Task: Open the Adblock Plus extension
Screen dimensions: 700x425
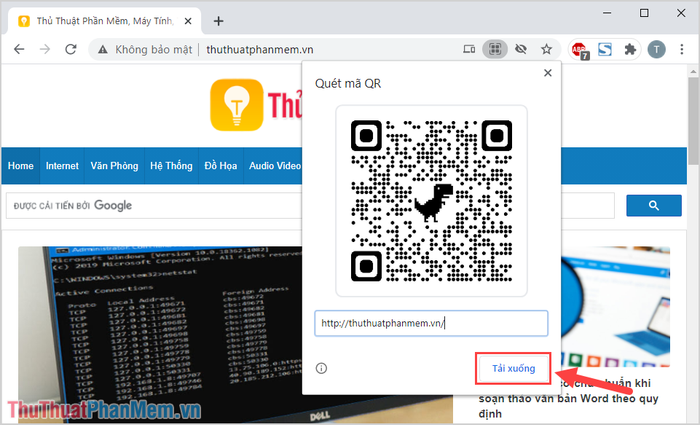Action: 579,50
